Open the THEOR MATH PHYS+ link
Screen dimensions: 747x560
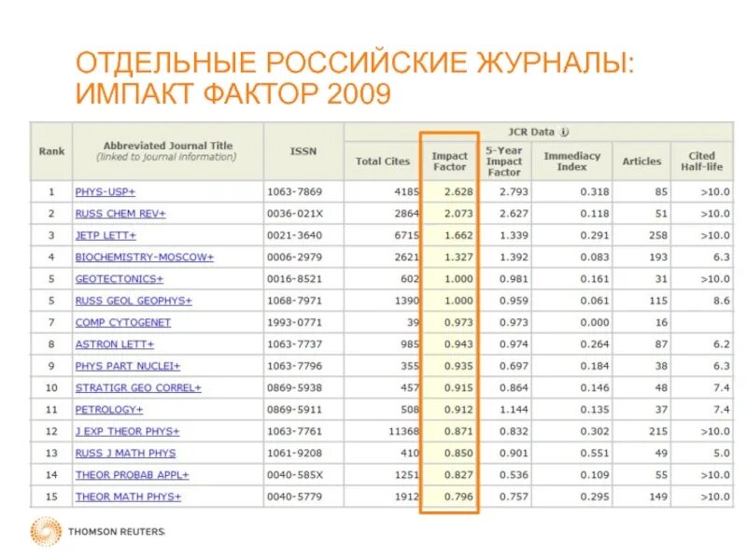click(128, 497)
